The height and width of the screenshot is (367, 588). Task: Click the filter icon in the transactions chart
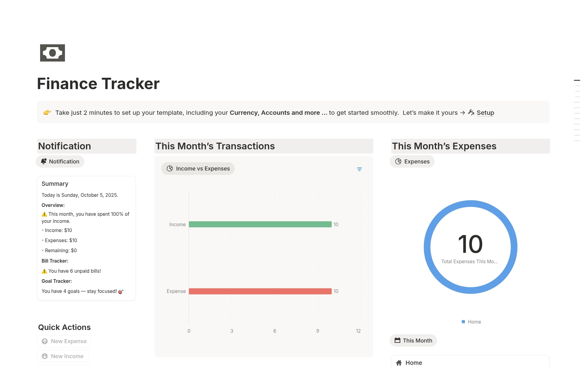[x=359, y=169]
